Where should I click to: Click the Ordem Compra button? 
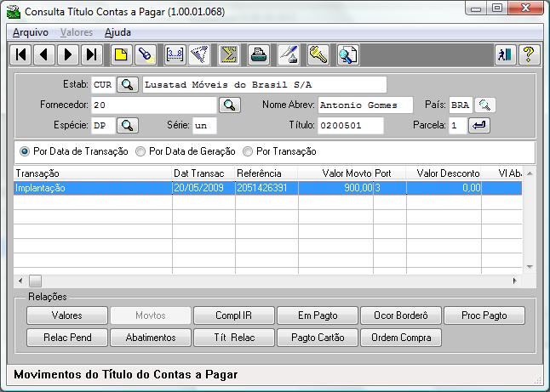pos(401,338)
